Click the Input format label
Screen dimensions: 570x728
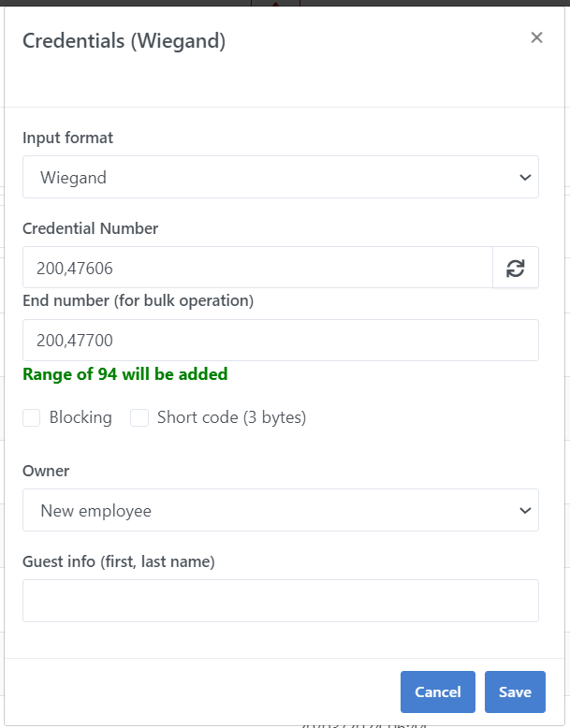coord(67,138)
